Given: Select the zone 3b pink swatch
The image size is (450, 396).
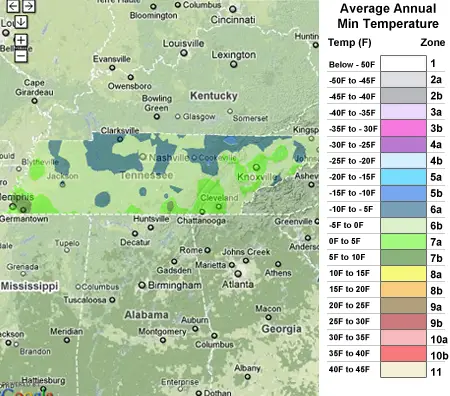Looking at the screenshot, I should 403,128.
